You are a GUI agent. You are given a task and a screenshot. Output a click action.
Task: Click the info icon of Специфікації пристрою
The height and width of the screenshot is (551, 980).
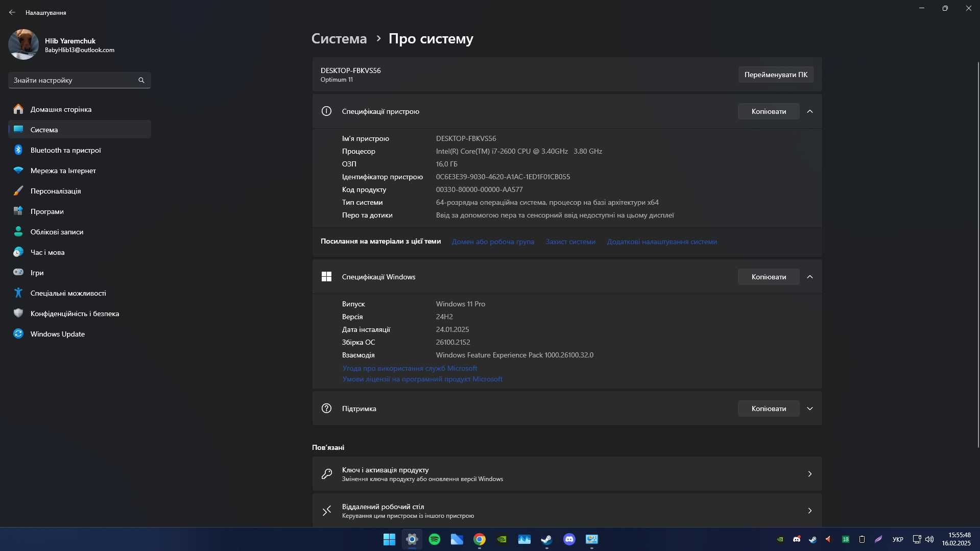tap(326, 111)
